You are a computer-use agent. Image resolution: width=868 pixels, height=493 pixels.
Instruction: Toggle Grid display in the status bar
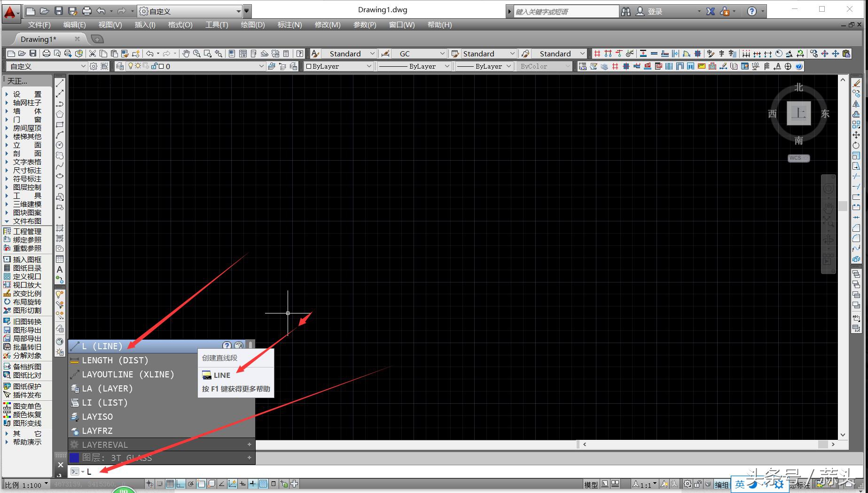[170, 484]
